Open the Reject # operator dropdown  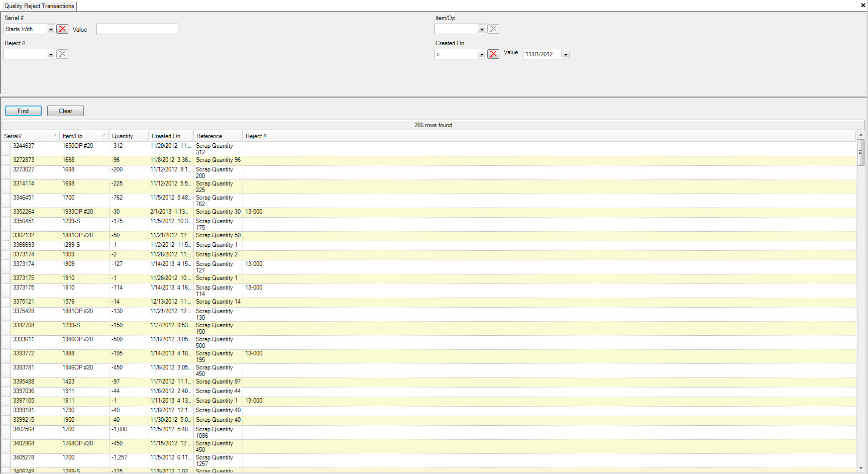point(51,54)
